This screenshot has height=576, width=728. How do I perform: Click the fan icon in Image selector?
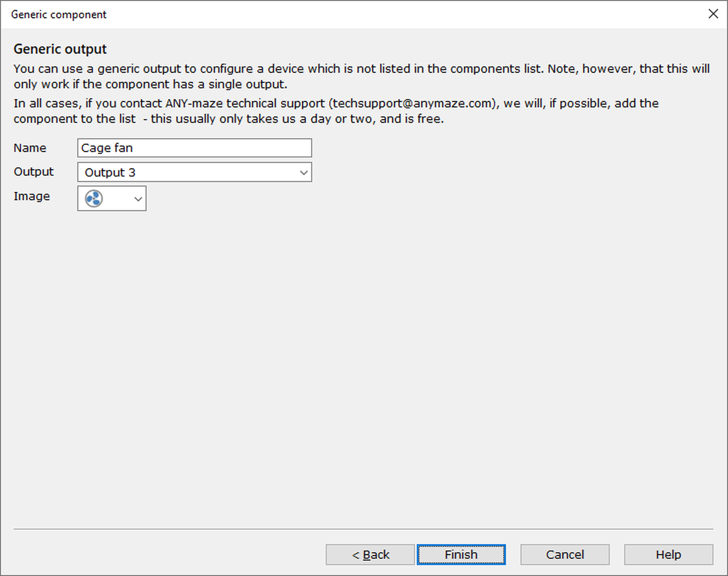[94, 198]
